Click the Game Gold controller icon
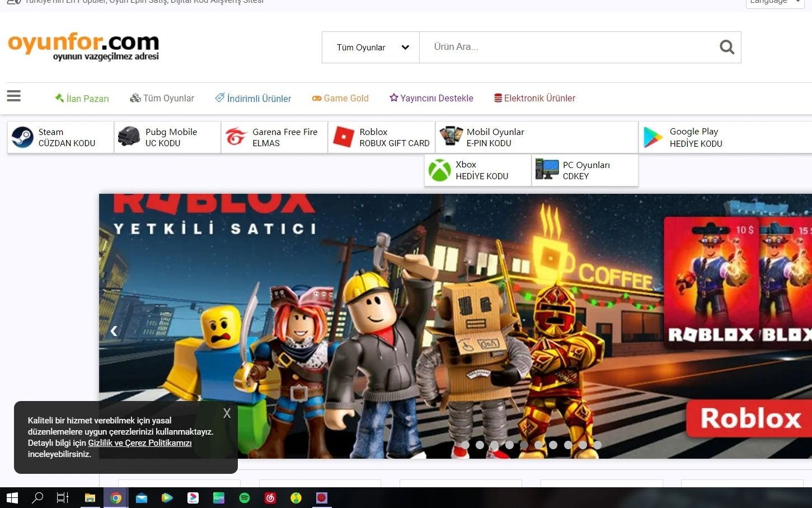The width and height of the screenshot is (812, 508). click(x=317, y=98)
